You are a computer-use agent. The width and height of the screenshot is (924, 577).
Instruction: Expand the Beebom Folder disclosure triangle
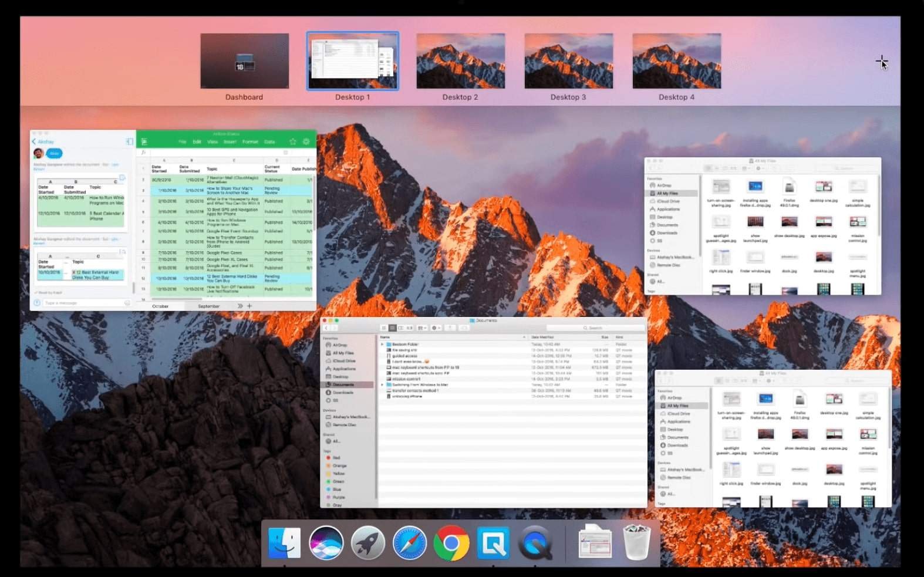pyautogui.click(x=382, y=344)
